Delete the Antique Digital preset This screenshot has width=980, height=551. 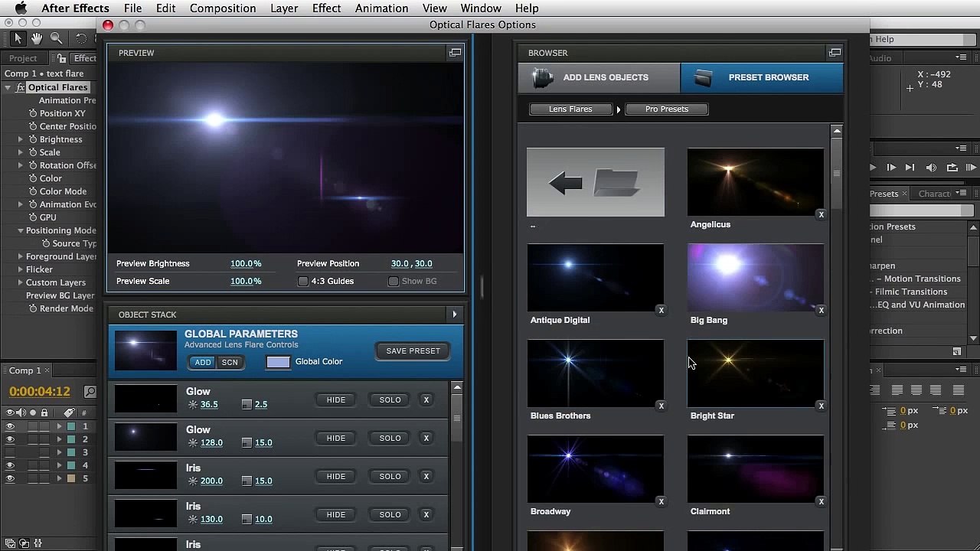tap(661, 310)
